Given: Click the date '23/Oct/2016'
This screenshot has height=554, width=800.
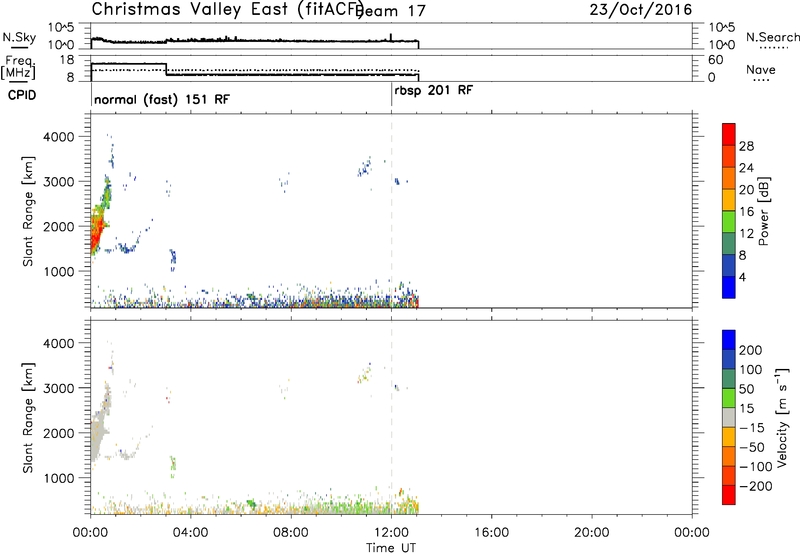Looking at the screenshot, I should pos(641,10).
